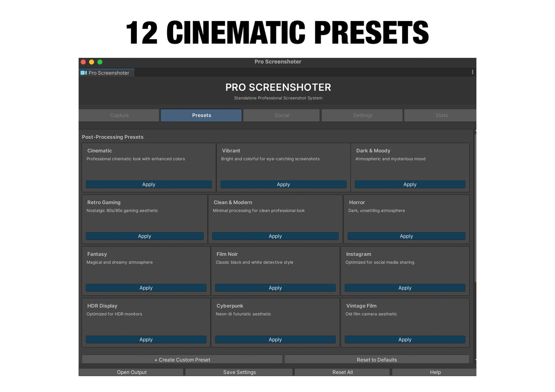Open the screenshot output folder
The width and height of the screenshot is (555, 392).
click(x=131, y=372)
